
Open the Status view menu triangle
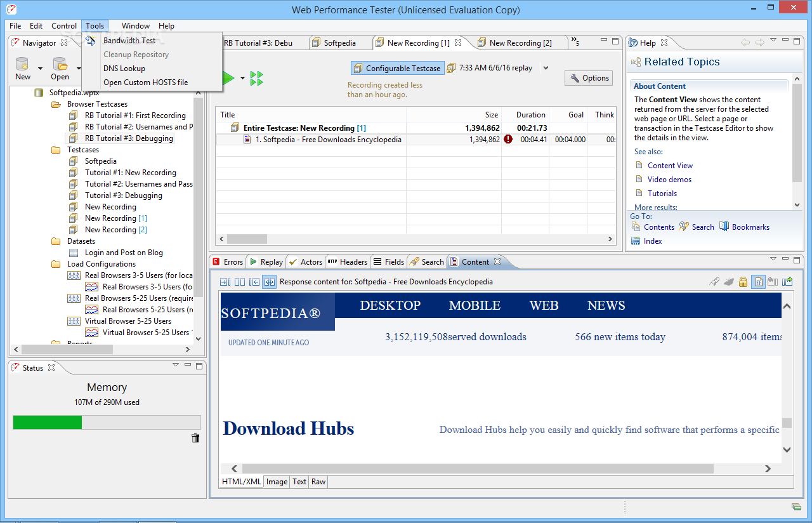[x=176, y=365]
